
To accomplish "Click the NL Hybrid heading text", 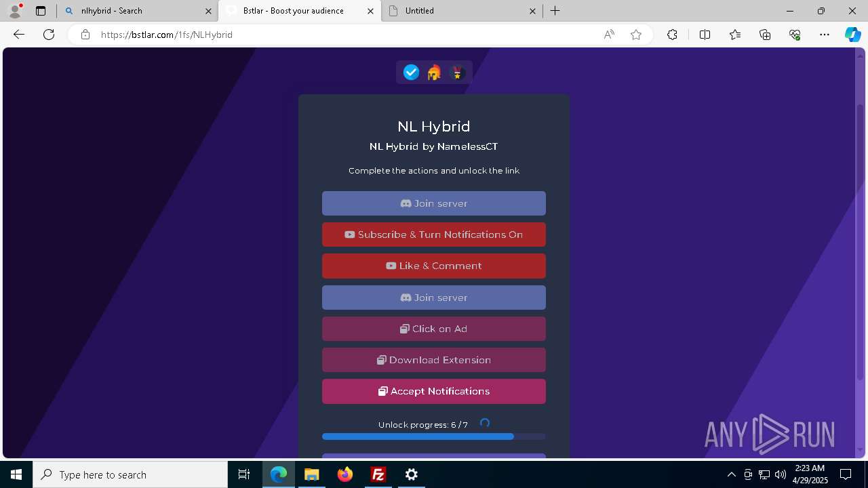I will pos(434,126).
